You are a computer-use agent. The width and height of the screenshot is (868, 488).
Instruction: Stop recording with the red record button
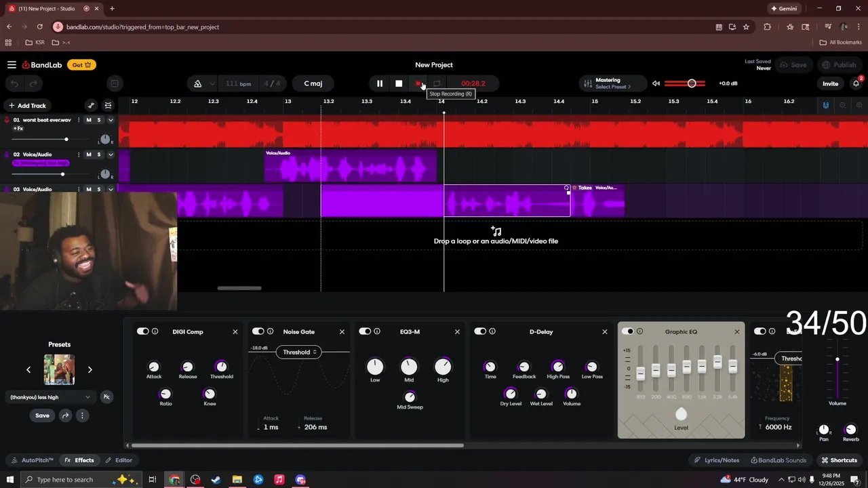(418, 83)
